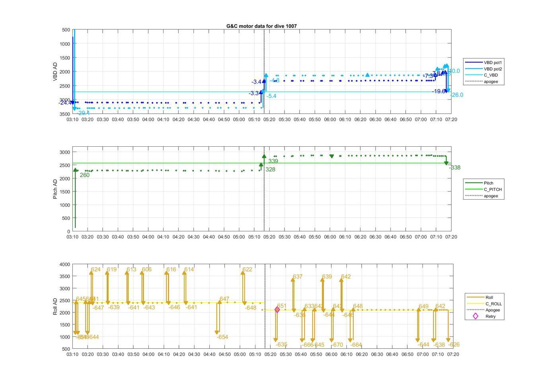557x392 pixels.
Task: Click the '-24.4' data label on VBD plot
Action: click(66, 103)
